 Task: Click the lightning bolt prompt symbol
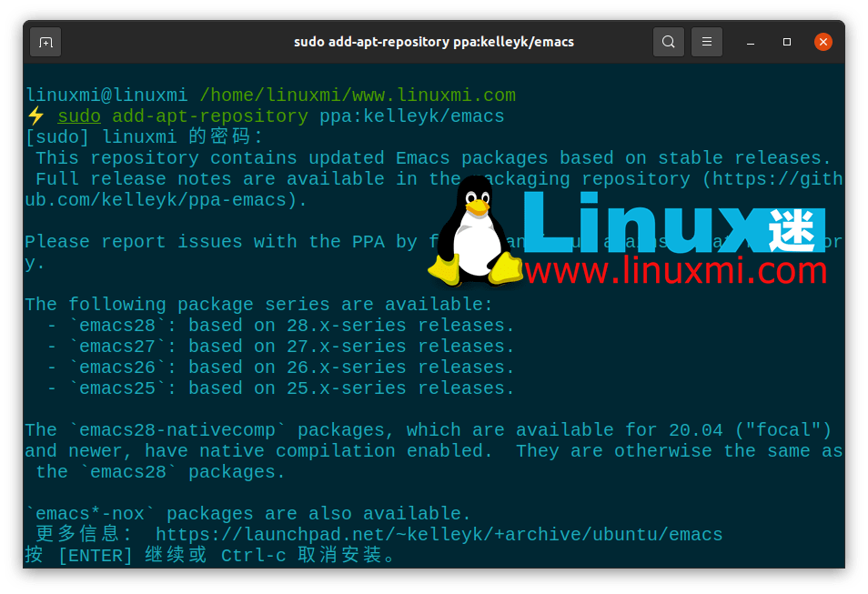pyautogui.click(x=36, y=116)
